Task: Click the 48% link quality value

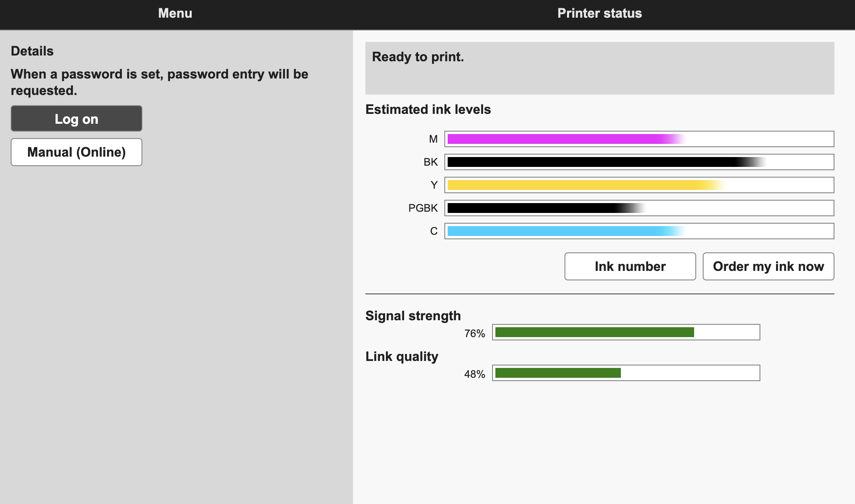Action: [474, 374]
